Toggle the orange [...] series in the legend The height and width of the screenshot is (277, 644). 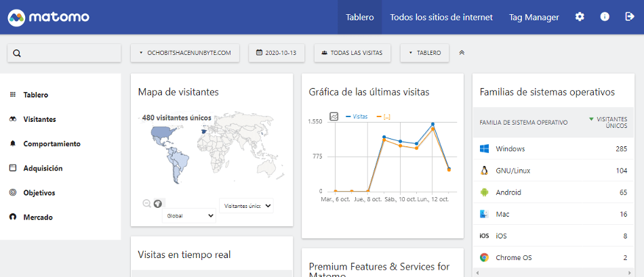click(383, 116)
